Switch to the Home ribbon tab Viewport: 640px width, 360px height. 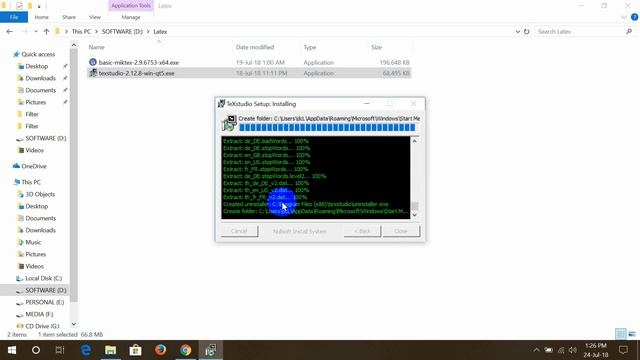point(42,17)
